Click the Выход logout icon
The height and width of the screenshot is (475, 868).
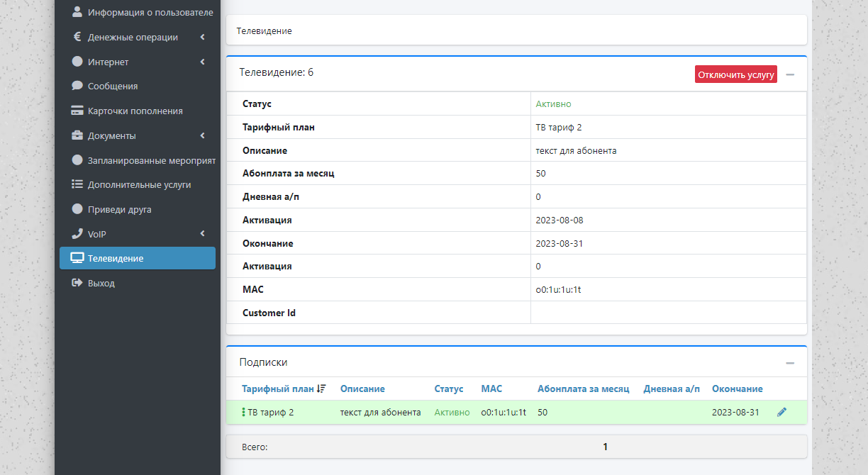pyautogui.click(x=77, y=283)
